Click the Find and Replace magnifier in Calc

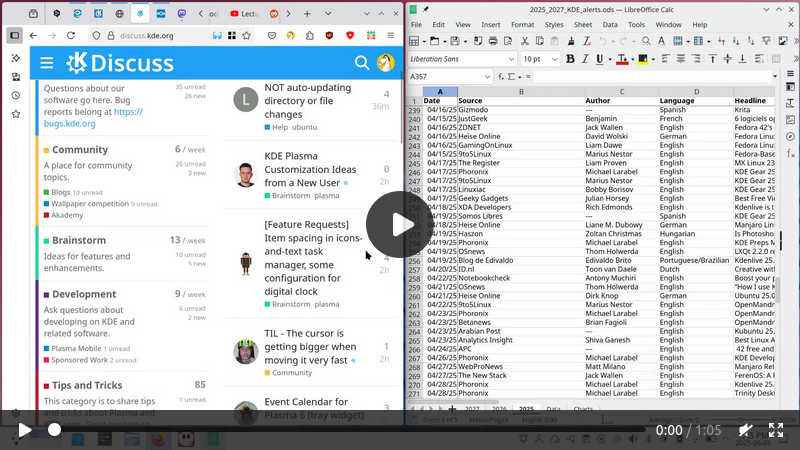(646, 41)
